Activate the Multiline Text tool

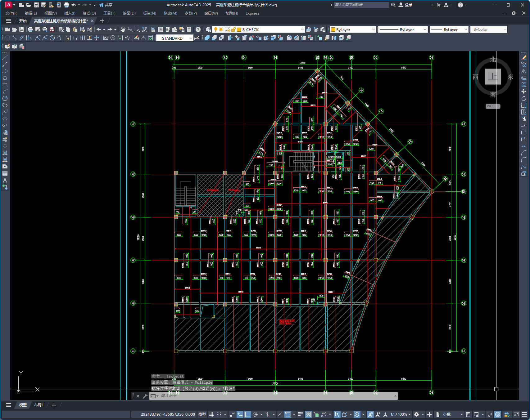tap(5, 180)
